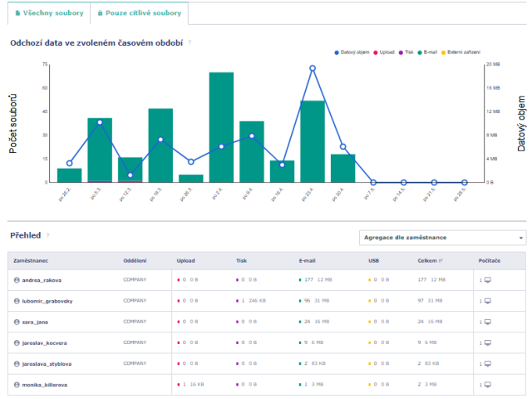Click the user icon beside jaroslav_kocvera

point(17,342)
